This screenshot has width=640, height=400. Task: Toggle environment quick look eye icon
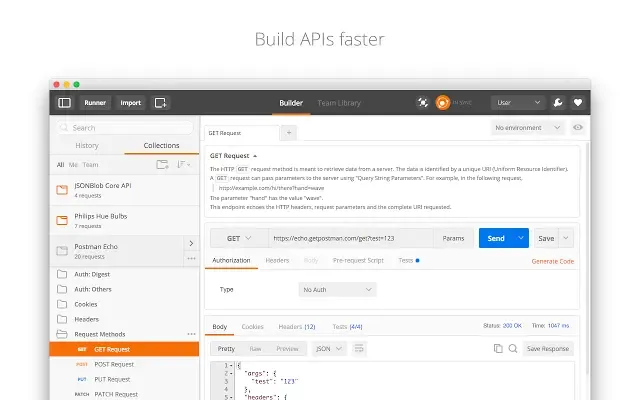pos(578,128)
